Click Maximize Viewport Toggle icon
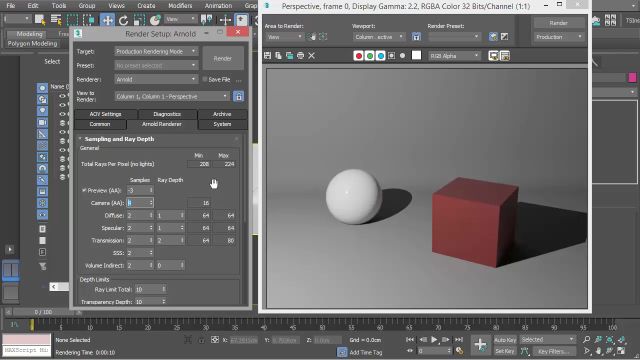 [621, 351]
